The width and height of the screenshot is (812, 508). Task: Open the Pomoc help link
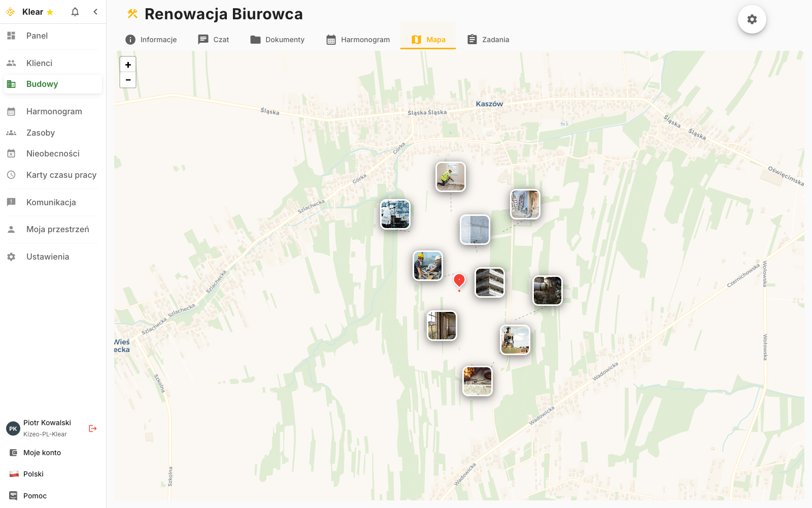[35, 495]
